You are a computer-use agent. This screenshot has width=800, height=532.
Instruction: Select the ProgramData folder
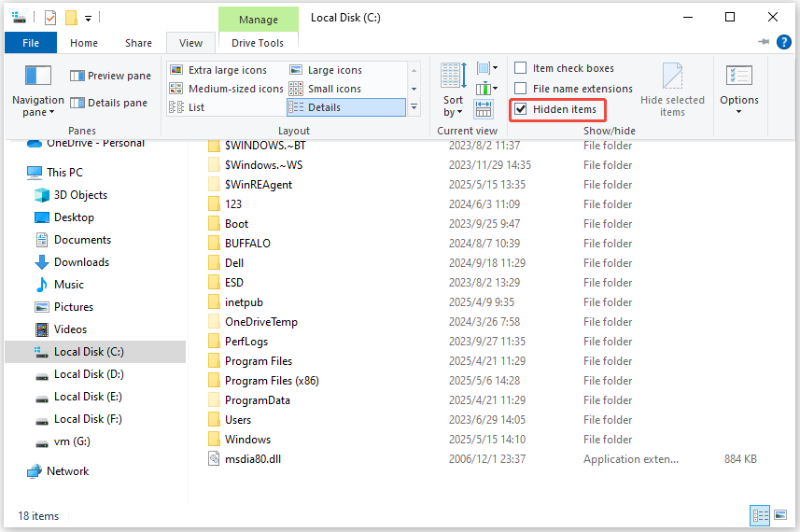(249, 400)
